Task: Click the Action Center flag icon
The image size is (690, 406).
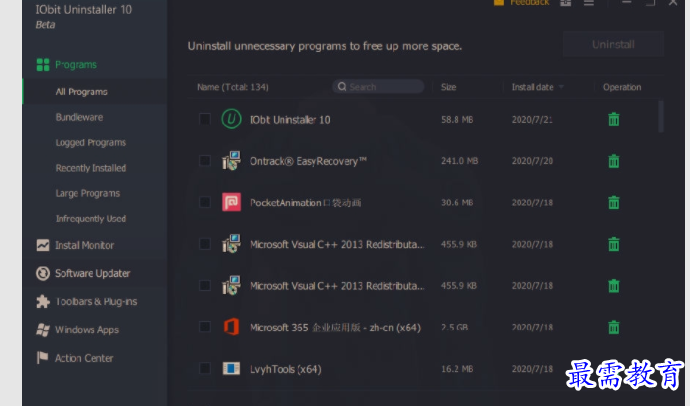Action: click(x=42, y=358)
